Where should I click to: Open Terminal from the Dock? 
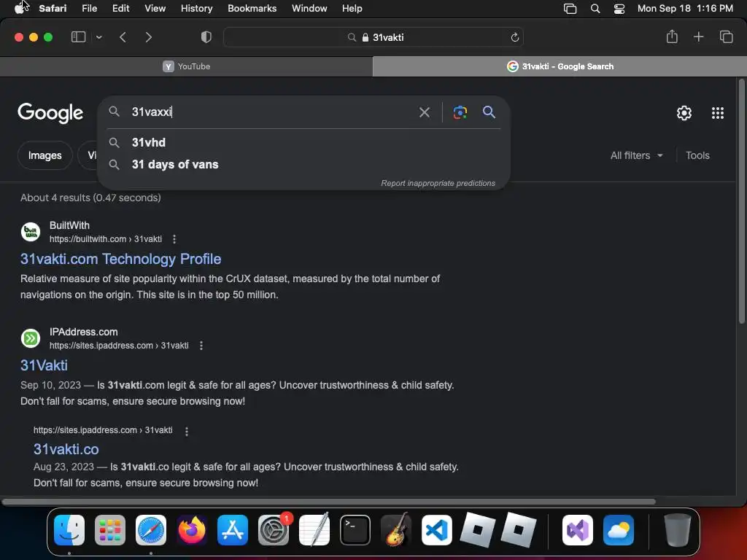coord(355,529)
